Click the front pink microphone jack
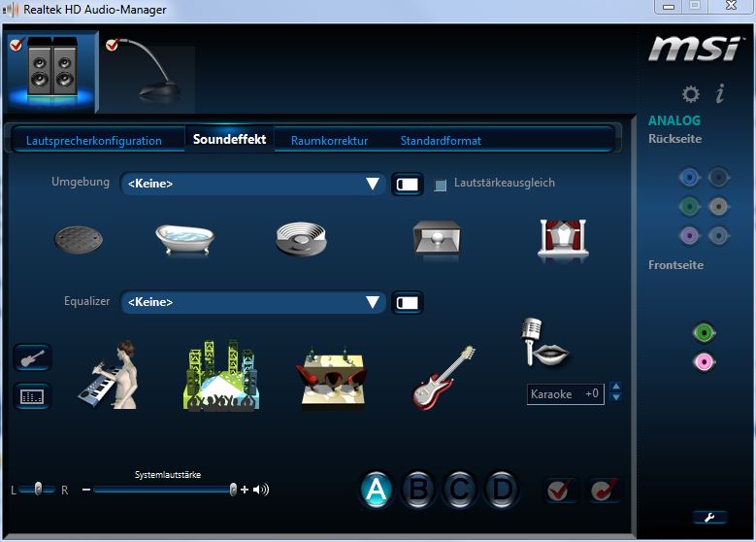 point(704,361)
